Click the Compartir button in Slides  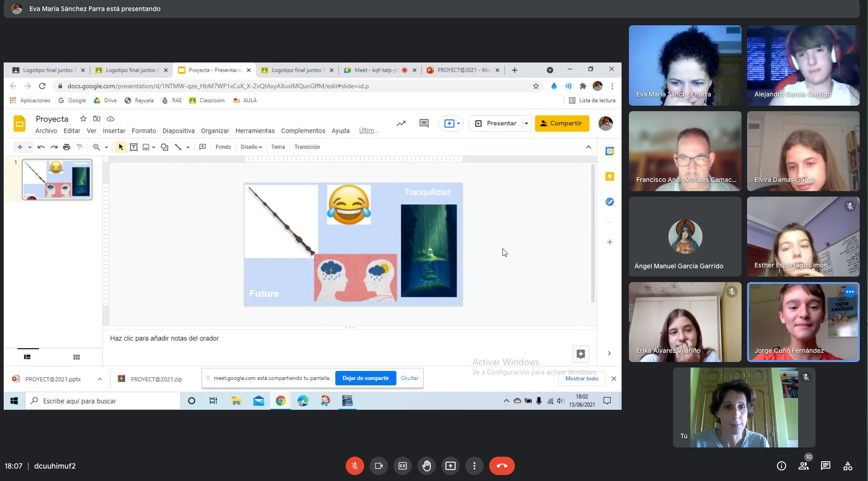[x=562, y=123]
